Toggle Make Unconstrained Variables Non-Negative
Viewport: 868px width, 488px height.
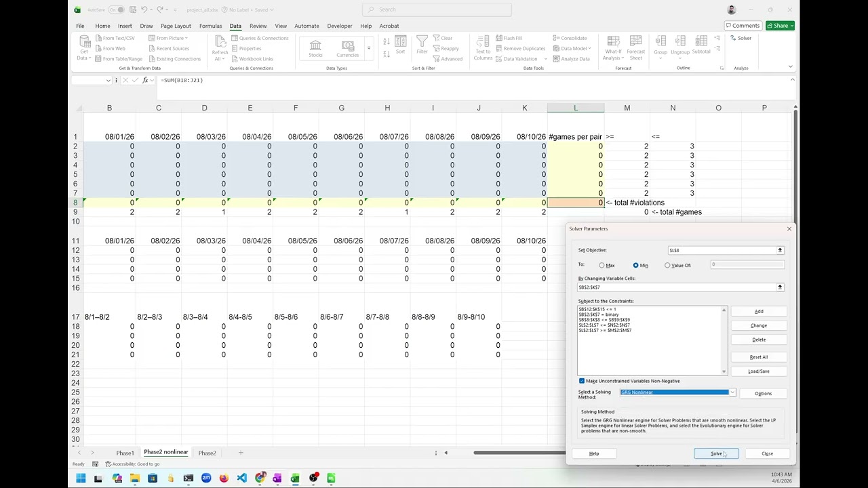pyautogui.click(x=581, y=381)
